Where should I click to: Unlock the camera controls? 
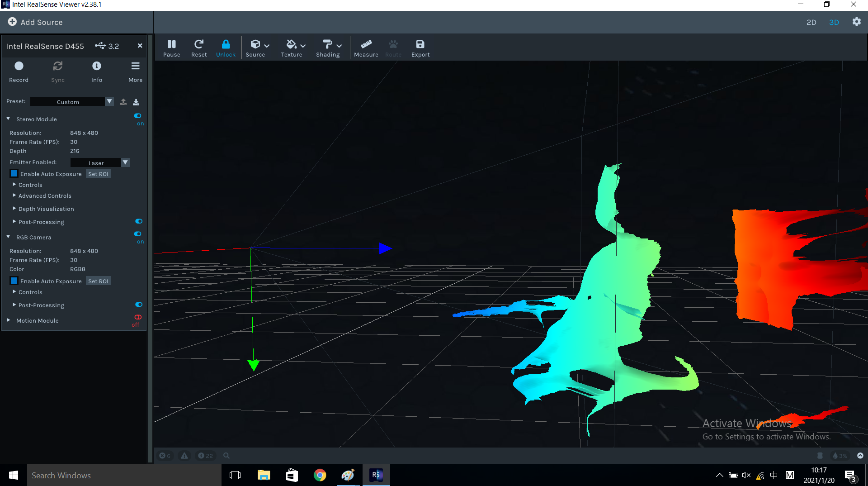226,48
